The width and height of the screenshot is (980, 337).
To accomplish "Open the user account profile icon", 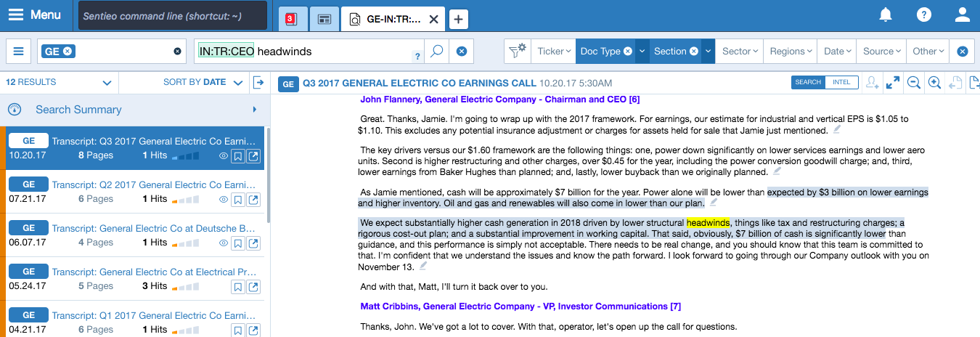I will pyautogui.click(x=962, y=15).
